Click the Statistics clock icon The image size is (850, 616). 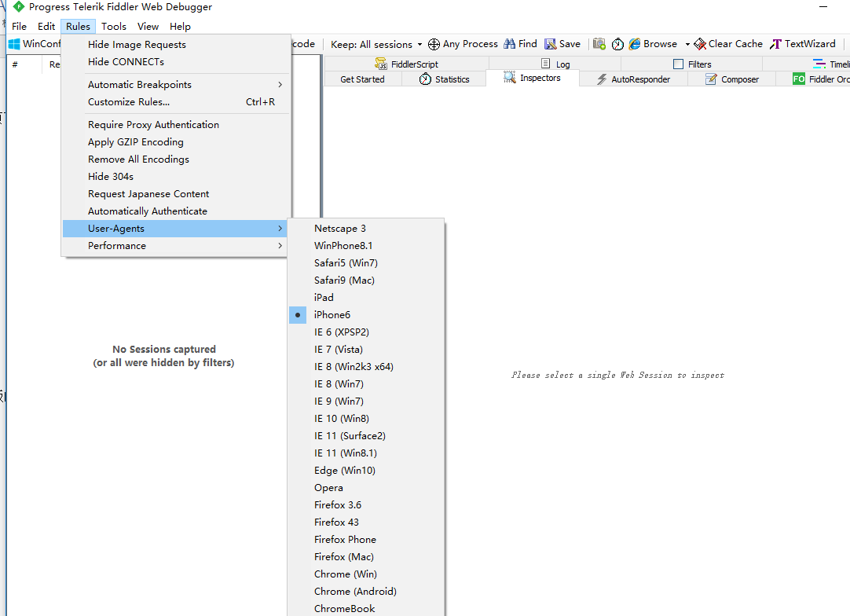[x=425, y=79]
